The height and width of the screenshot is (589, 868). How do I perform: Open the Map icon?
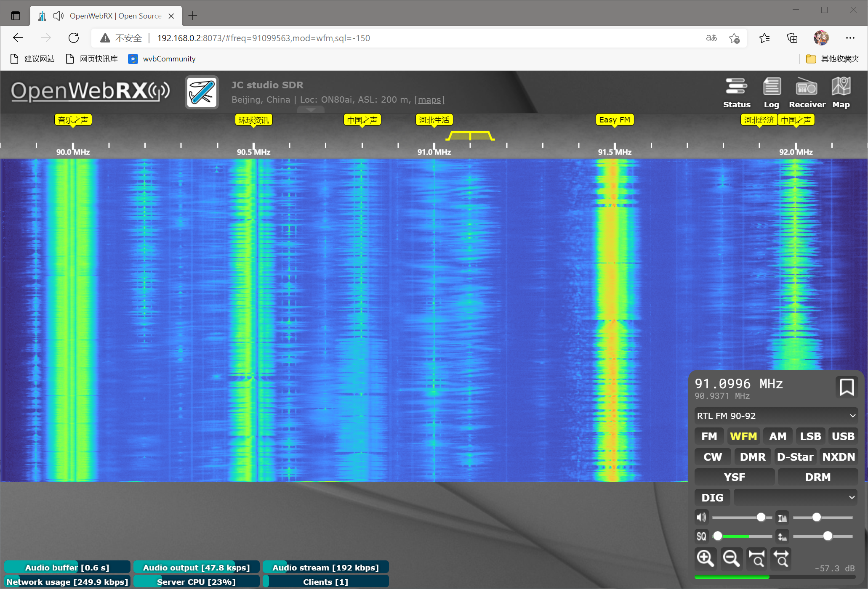point(841,92)
